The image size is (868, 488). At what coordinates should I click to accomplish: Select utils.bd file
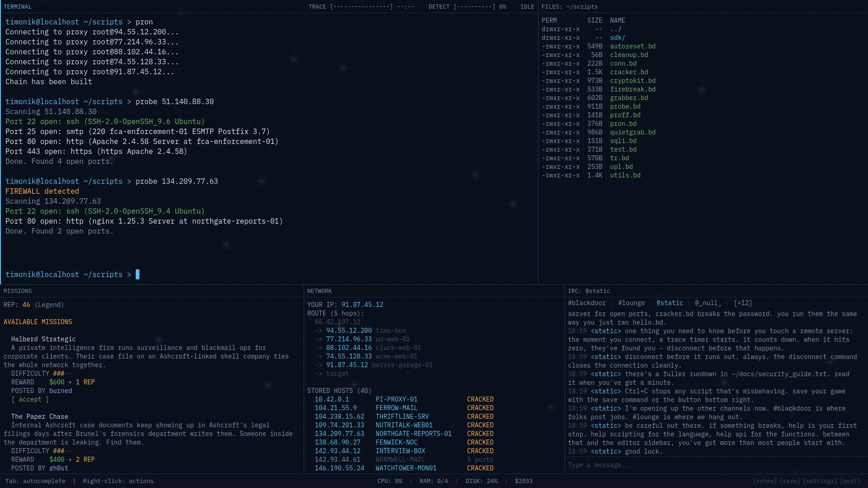625,175
